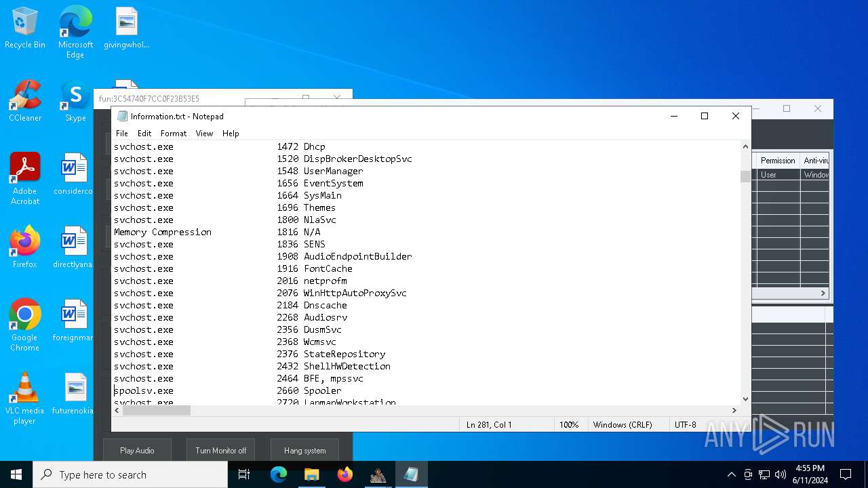Image resolution: width=868 pixels, height=488 pixels.
Task: Open Adobe Acrobat desktop shortcut
Action: coord(25,179)
